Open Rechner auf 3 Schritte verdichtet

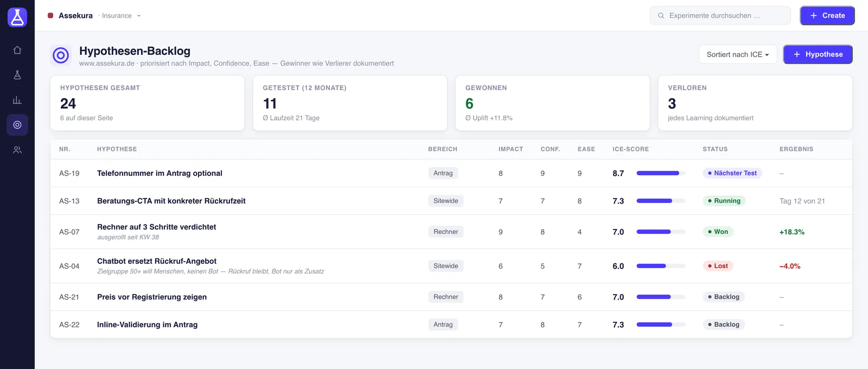tap(156, 227)
